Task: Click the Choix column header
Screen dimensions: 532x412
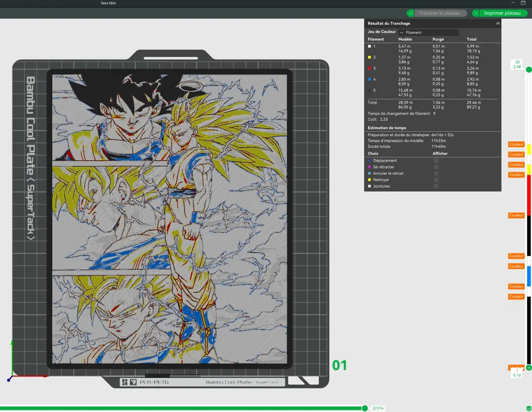Action: pyautogui.click(x=373, y=154)
